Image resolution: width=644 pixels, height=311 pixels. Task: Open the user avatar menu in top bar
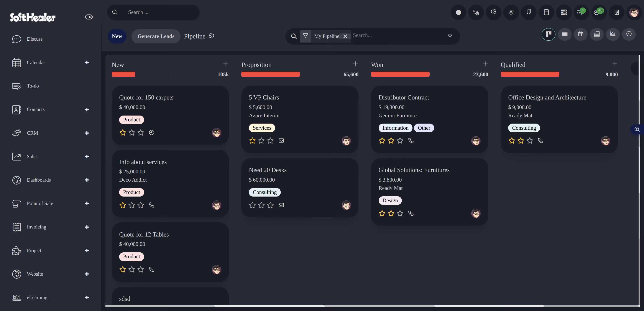[x=634, y=12]
